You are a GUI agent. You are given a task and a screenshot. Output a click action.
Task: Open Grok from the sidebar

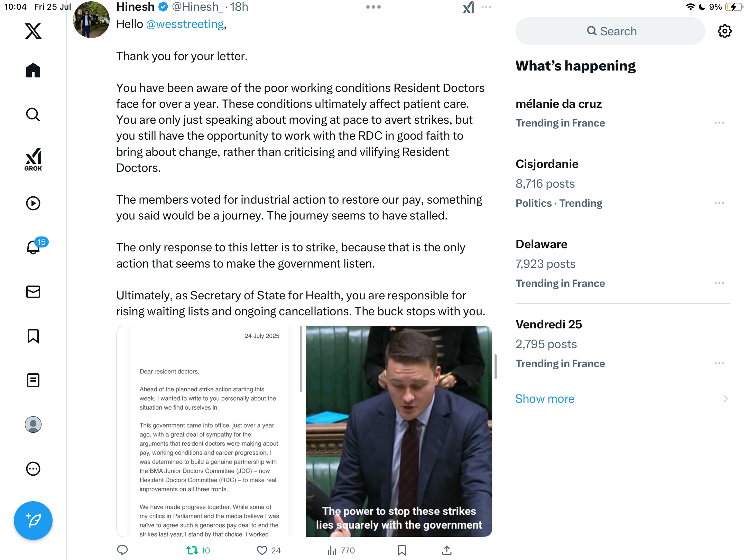tap(33, 159)
